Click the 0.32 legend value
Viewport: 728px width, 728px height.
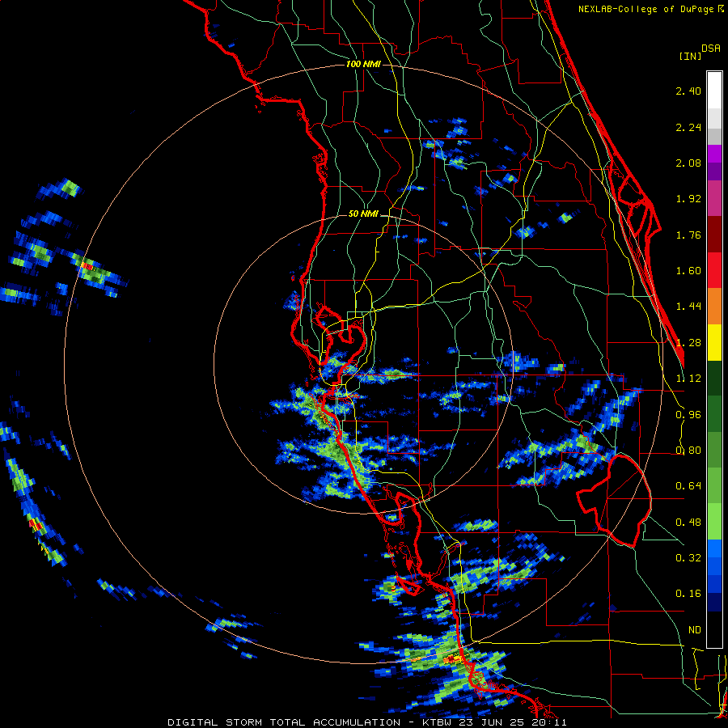click(688, 558)
